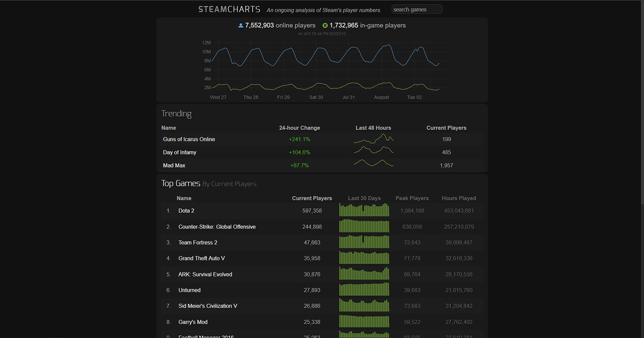644x338 pixels.
Task: Click the green in-game players icon
Action: pyautogui.click(x=325, y=25)
